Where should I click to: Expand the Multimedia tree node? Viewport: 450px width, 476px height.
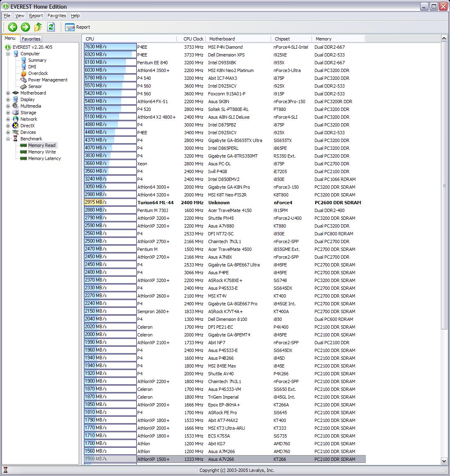[8, 106]
